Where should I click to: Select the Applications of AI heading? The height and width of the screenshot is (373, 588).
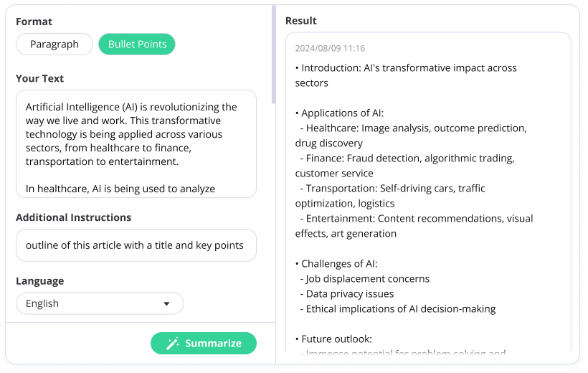click(x=342, y=113)
